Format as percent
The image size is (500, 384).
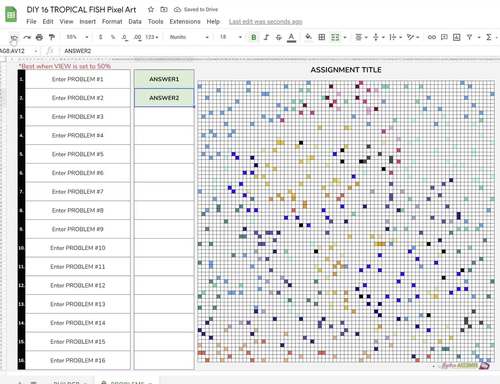coord(113,37)
